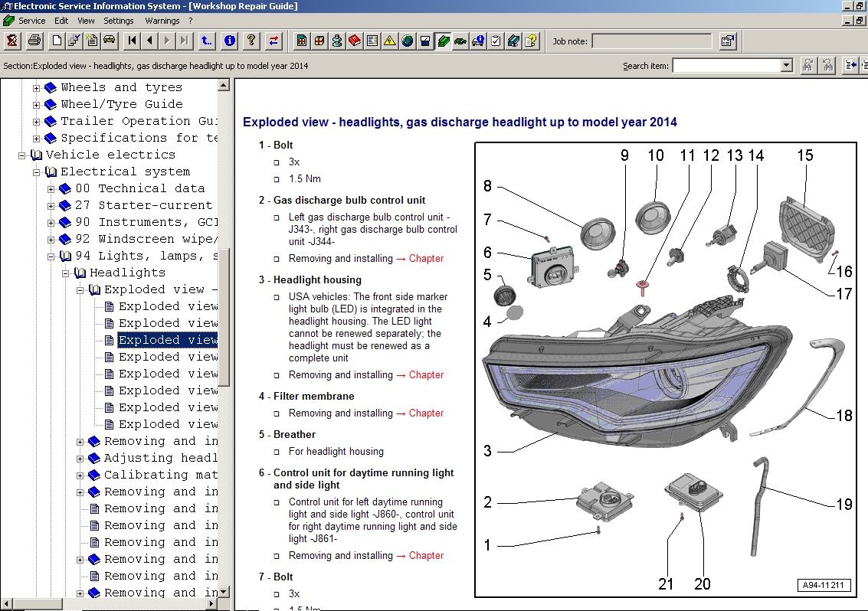The width and height of the screenshot is (868, 611).
Task: Click the diagram reference label 'A94-11211'
Action: (823, 585)
